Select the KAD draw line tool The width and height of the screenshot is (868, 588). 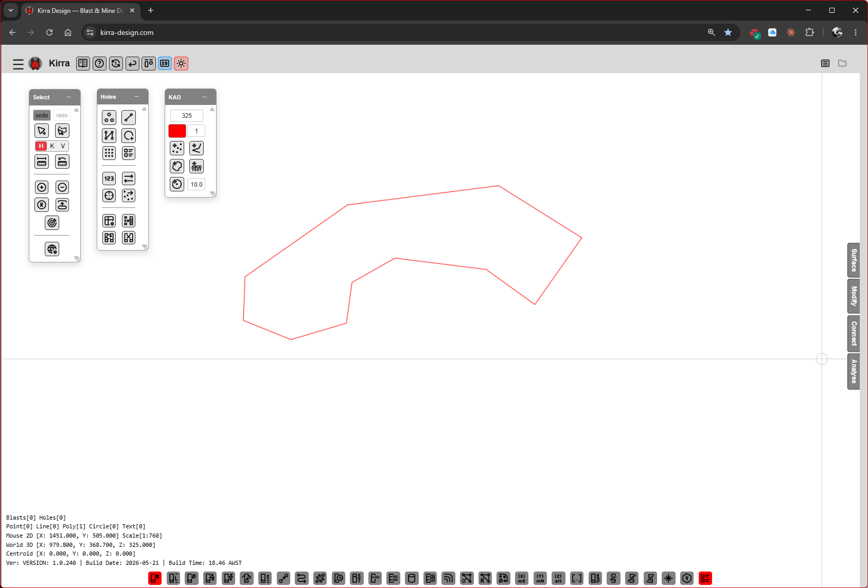[x=197, y=148]
